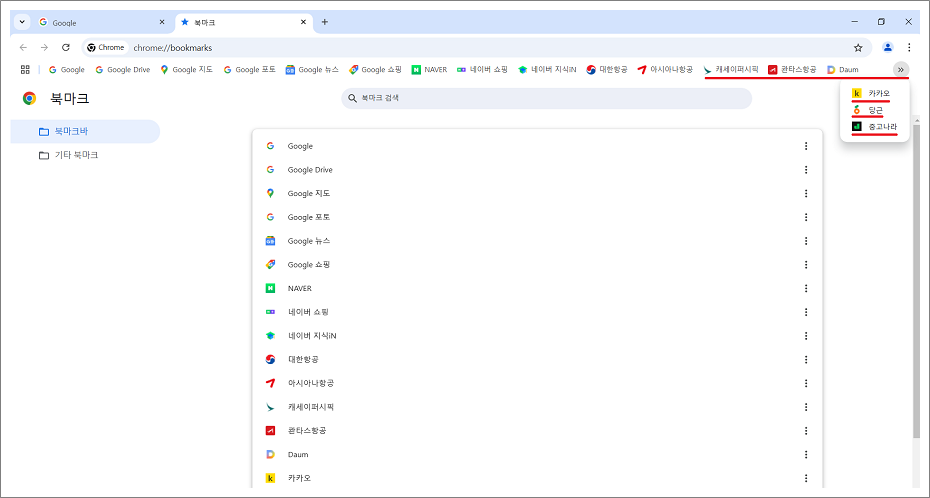The image size is (930, 498).
Task: Select 콴타스항공 row in bookmark list
Action: (x=537, y=430)
